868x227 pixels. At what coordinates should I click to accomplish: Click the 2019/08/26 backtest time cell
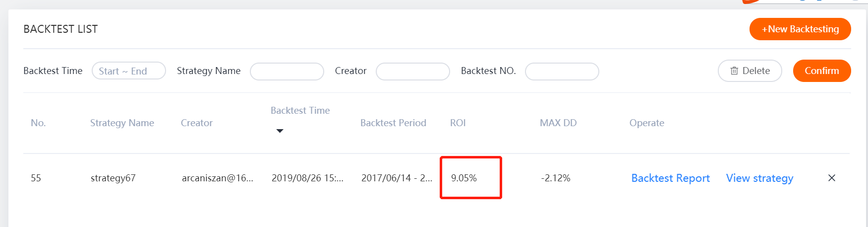[x=307, y=178]
